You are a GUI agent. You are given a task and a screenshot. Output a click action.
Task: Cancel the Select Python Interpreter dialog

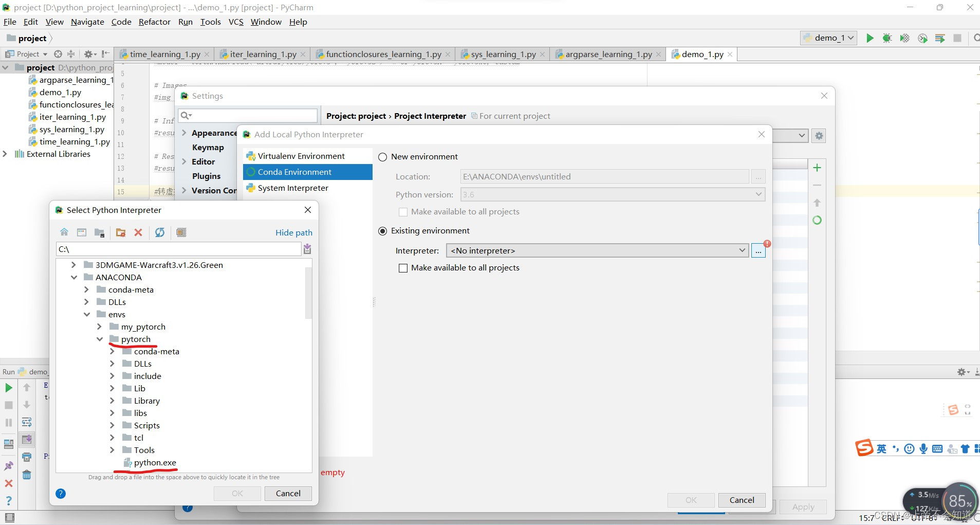tap(288, 494)
